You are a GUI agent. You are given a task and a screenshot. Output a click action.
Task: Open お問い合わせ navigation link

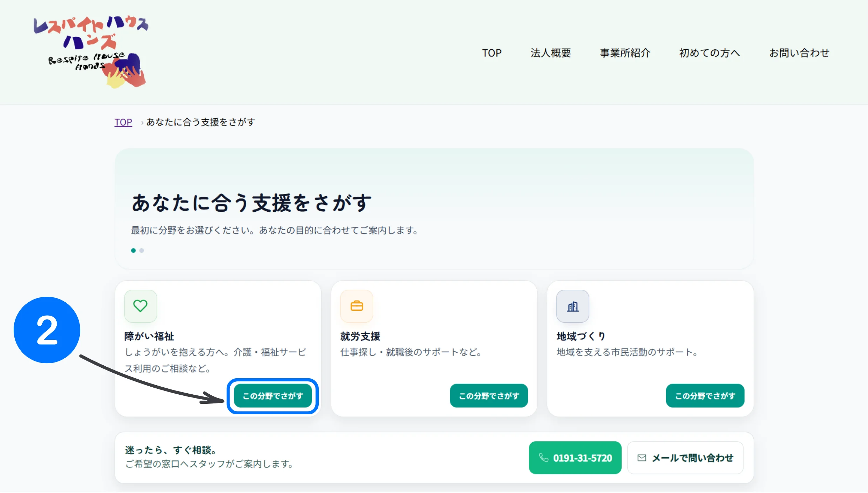pos(799,53)
